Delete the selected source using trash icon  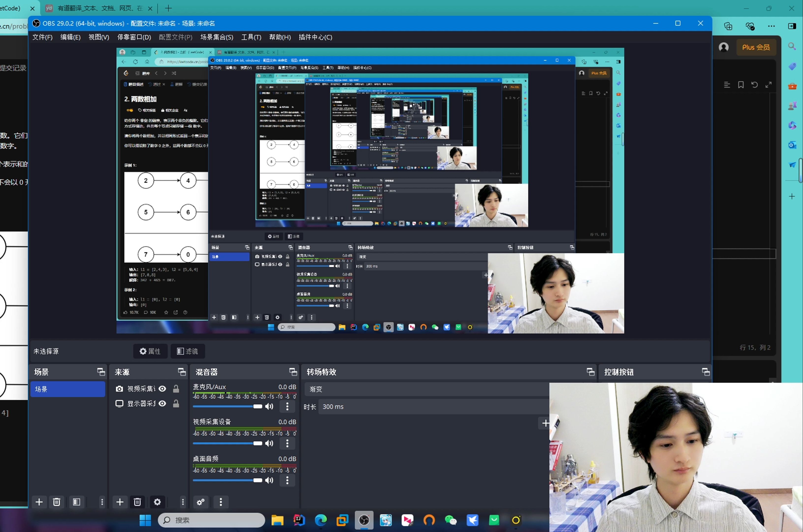(x=137, y=502)
